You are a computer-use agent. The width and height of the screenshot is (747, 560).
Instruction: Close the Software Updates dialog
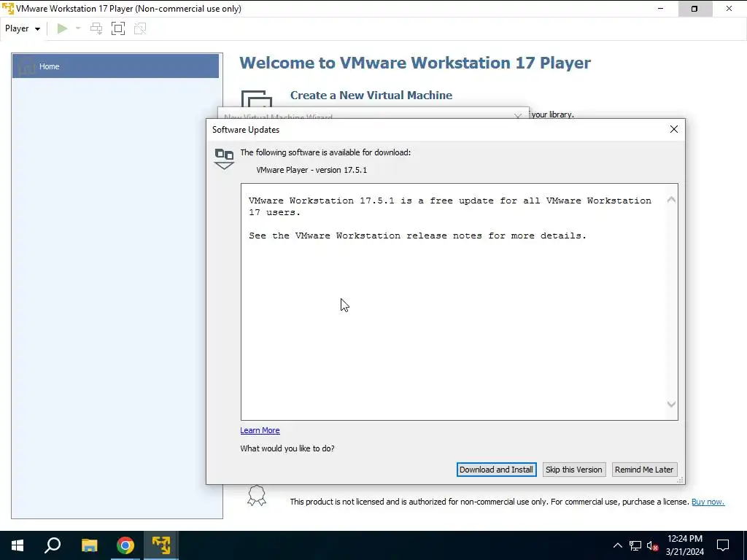(673, 129)
